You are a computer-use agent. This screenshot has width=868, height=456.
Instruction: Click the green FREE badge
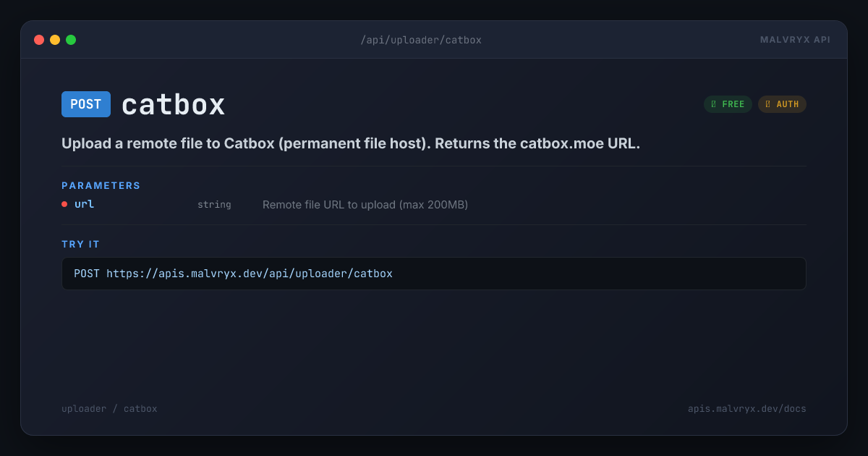[728, 104]
